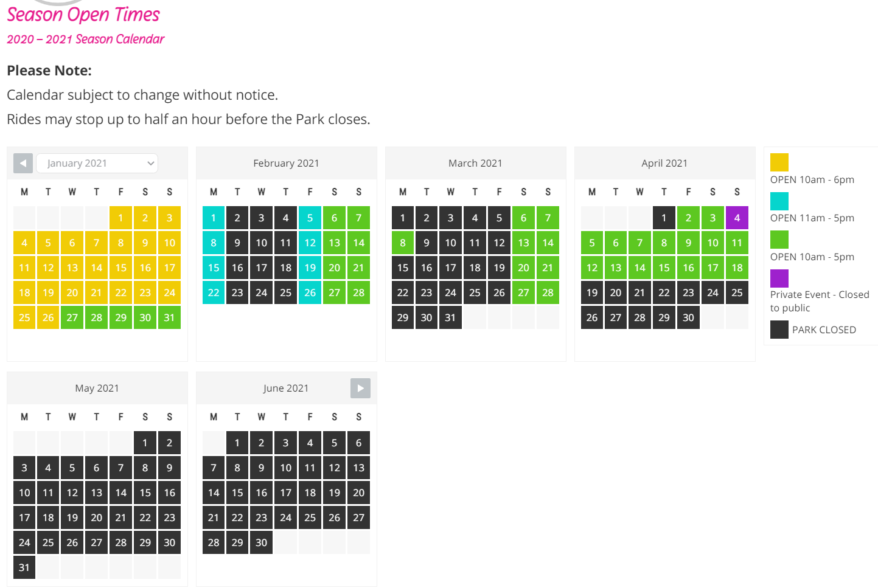This screenshot has width=878, height=588.
Task: Select the yellow OPEN 10am - 6pm swatch
Action: [x=779, y=162]
